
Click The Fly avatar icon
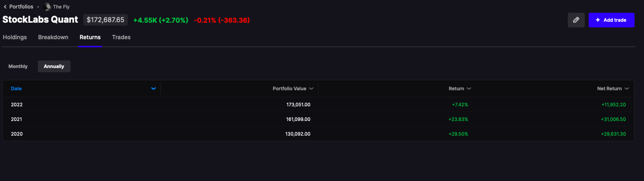point(47,7)
